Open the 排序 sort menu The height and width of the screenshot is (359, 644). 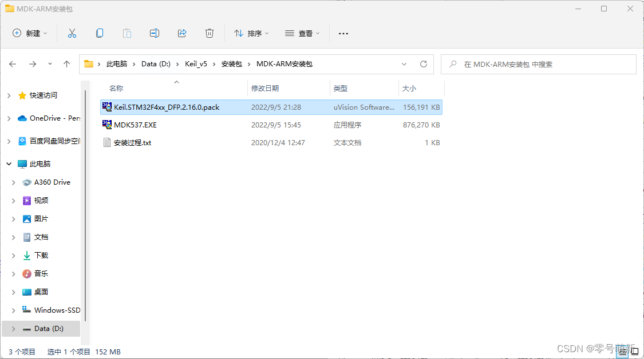[x=251, y=33]
